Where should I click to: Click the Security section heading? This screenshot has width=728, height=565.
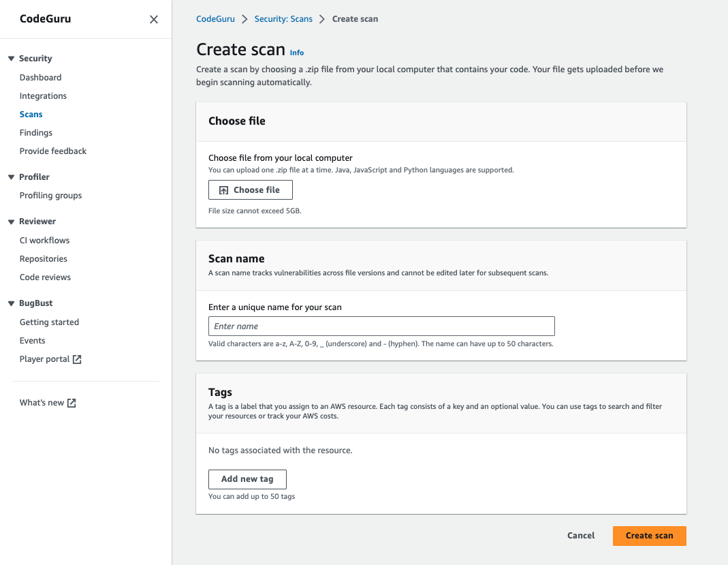(x=35, y=59)
